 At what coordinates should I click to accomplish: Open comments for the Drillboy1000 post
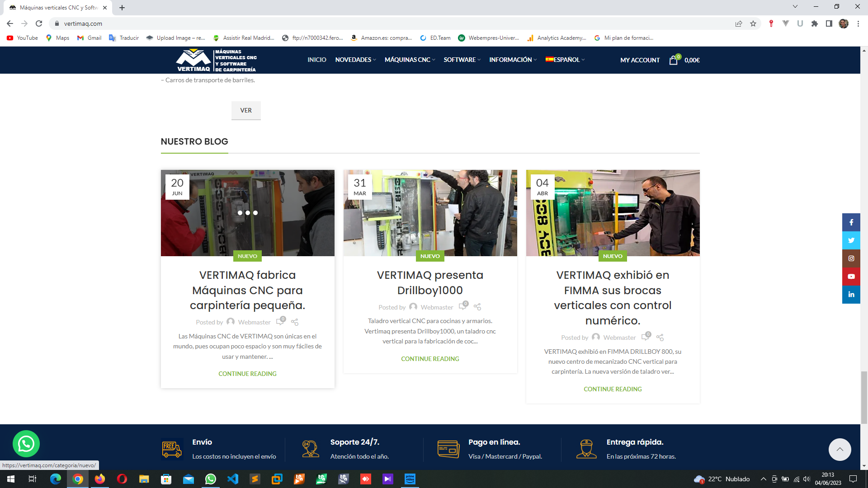pos(463,306)
